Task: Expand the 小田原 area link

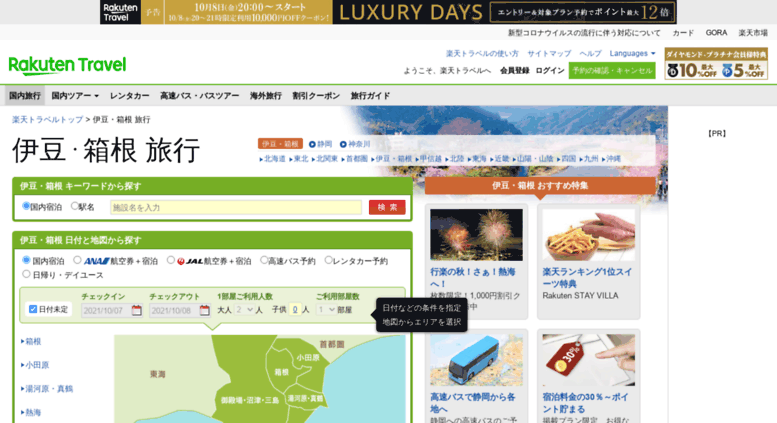Action: point(35,365)
